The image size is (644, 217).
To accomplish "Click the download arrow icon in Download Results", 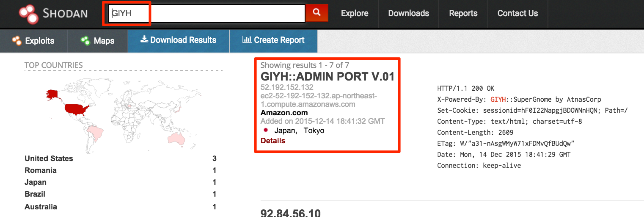I will click(x=144, y=39).
